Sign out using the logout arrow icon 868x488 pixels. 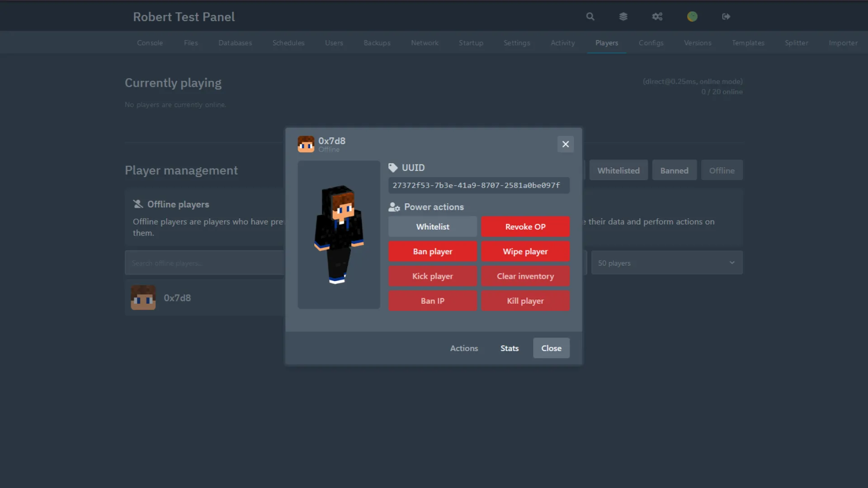coord(726,16)
